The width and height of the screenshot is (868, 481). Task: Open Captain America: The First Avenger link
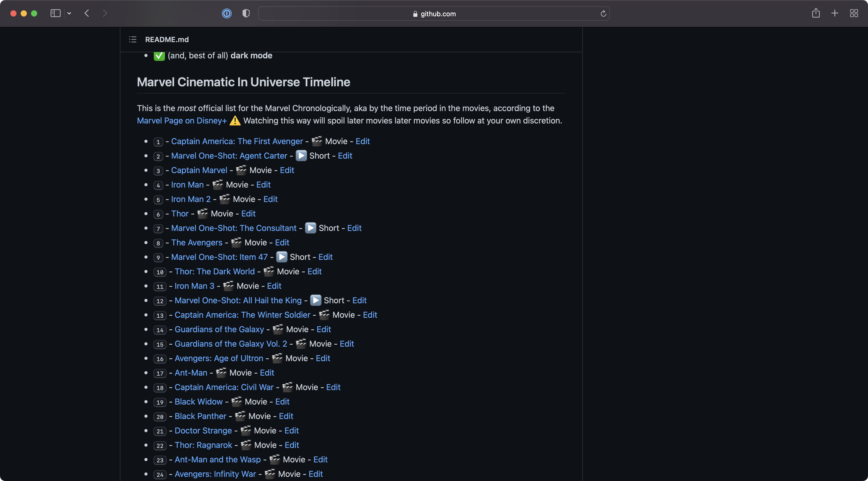click(x=237, y=142)
